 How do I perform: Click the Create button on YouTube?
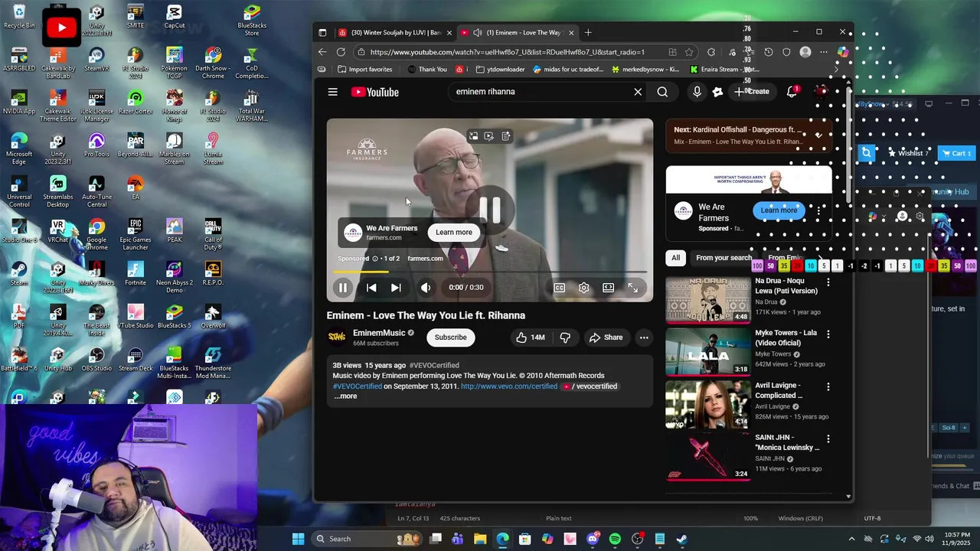click(x=752, y=92)
